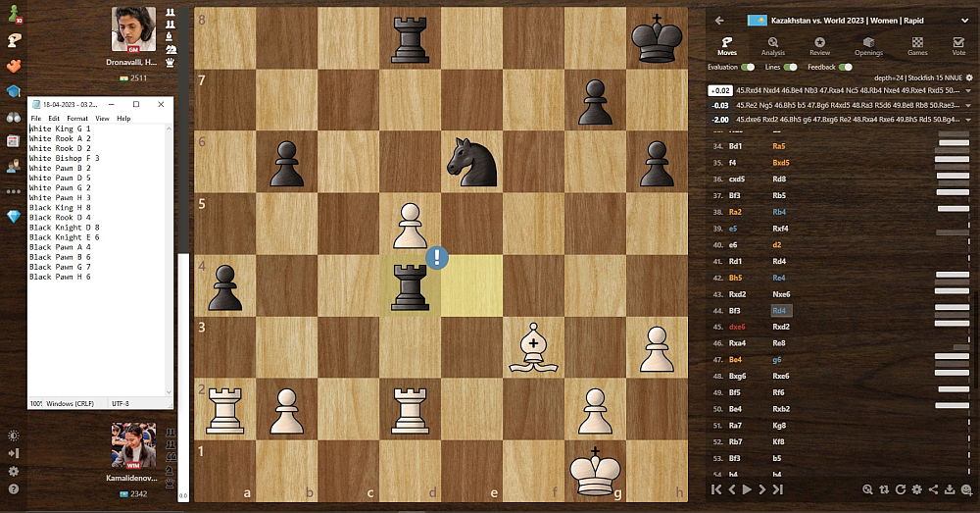Disable the Evaluation toggle
Image resolution: width=980 pixels, height=513 pixels.
coord(749,67)
